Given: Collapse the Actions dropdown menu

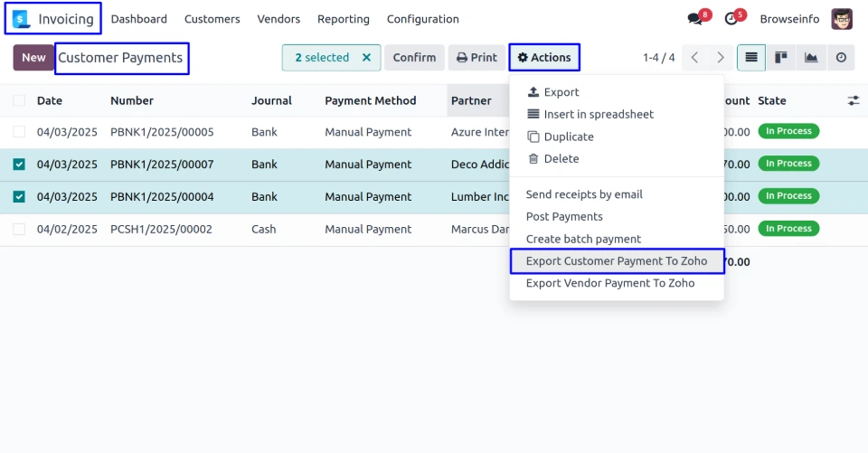Looking at the screenshot, I should 544,58.
